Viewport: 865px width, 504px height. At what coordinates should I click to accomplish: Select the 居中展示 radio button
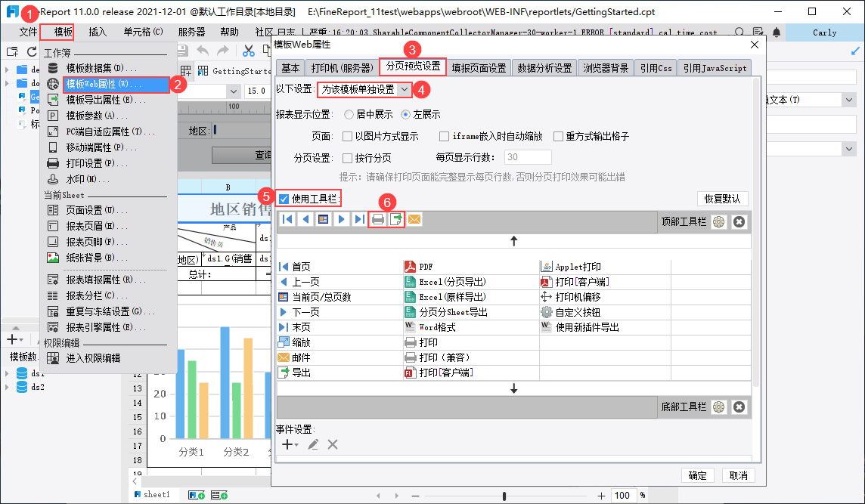[x=349, y=115]
